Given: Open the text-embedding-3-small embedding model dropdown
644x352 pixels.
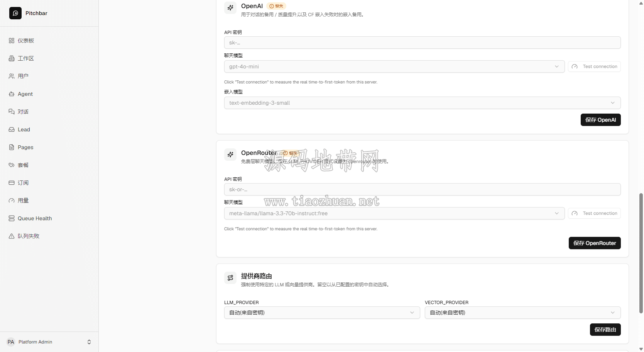Looking at the screenshot, I should tap(423, 103).
